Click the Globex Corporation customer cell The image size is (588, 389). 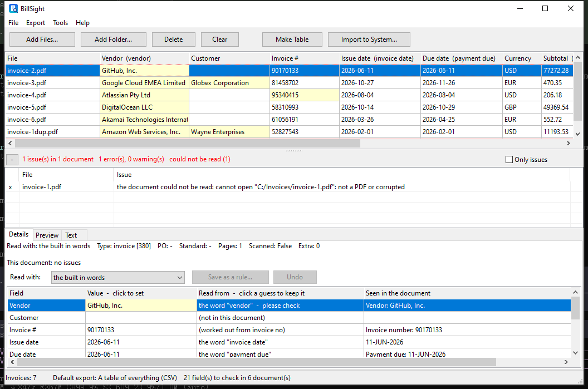pyautogui.click(x=229, y=83)
